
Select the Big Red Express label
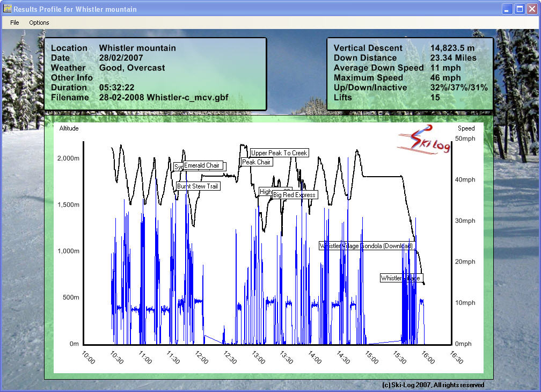coord(295,195)
